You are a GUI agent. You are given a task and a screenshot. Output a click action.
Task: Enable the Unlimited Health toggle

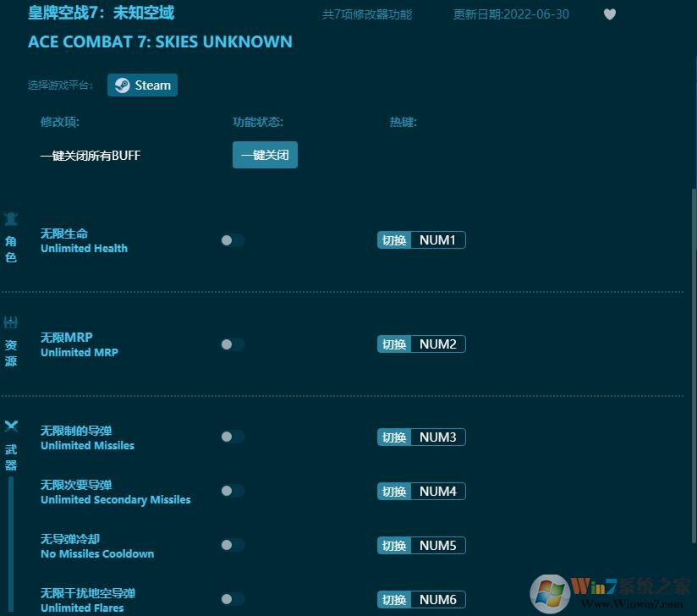pyautogui.click(x=233, y=240)
